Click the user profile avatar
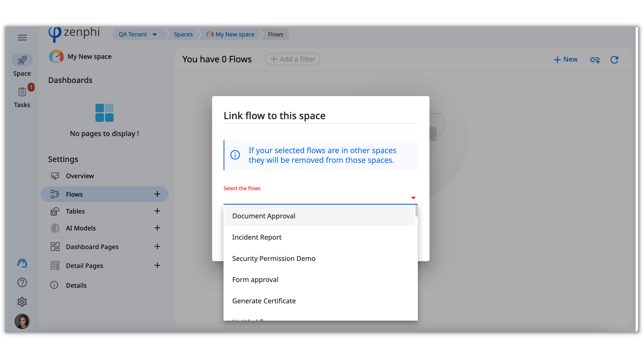The image size is (644, 362). pos(22,321)
